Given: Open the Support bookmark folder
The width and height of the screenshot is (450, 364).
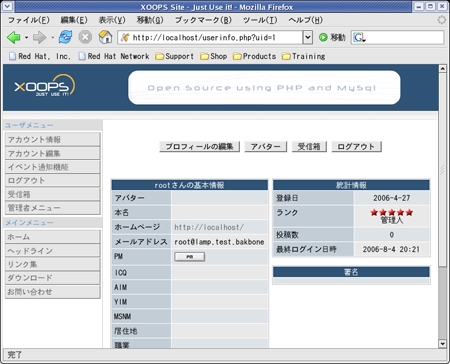Looking at the screenshot, I should click(175, 56).
